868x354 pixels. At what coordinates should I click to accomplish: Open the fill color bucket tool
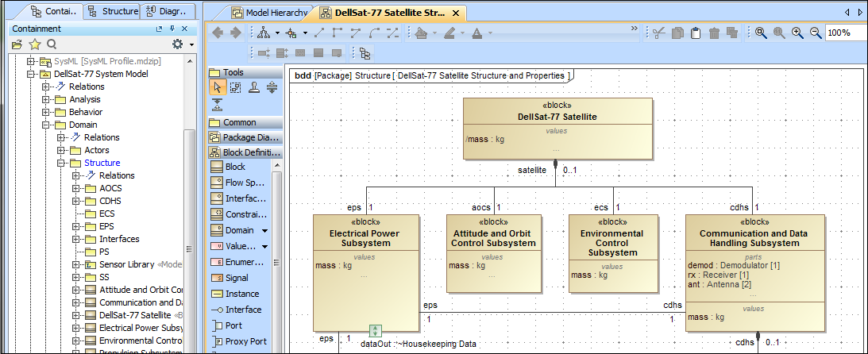(421, 33)
